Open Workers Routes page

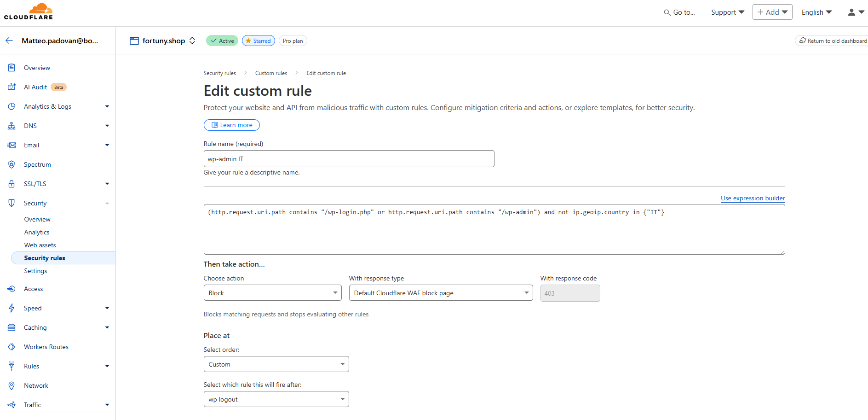click(46, 347)
